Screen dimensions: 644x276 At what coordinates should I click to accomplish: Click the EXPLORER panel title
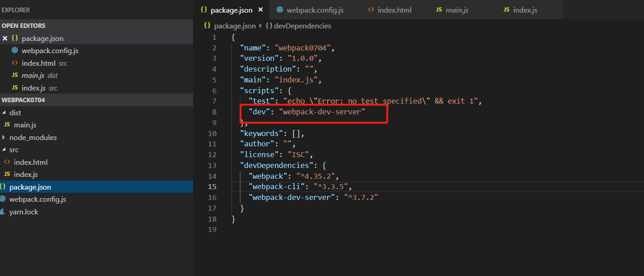[x=16, y=9]
